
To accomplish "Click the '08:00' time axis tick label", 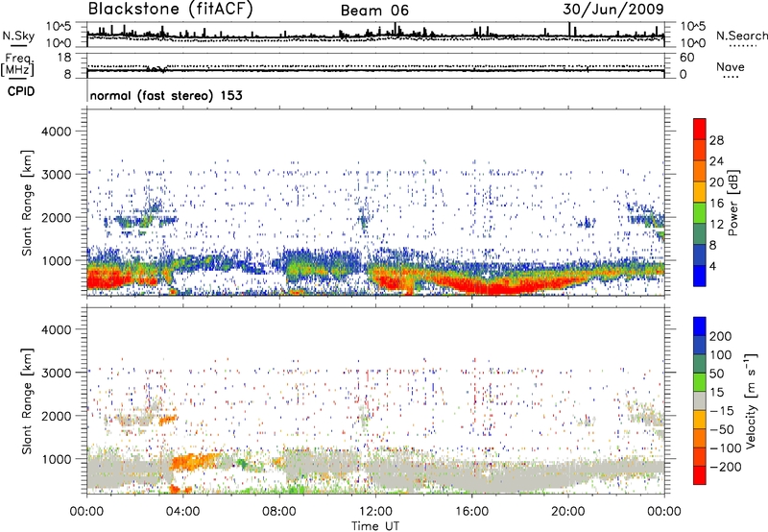I will tap(279, 512).
